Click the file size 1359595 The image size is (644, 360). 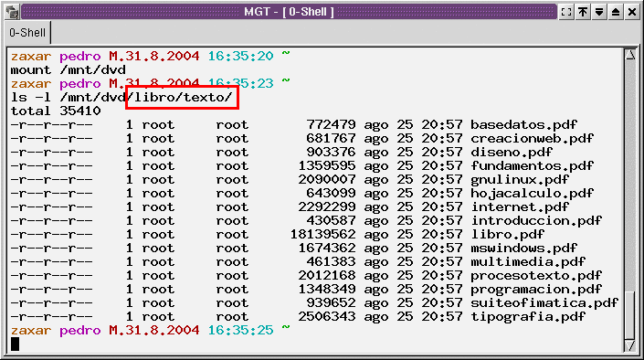tap(327, 165)
